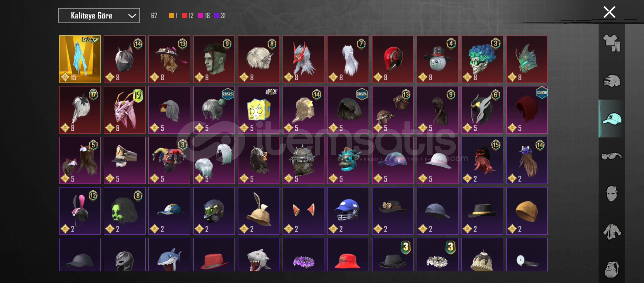Viewport: 644px width, 283px height.
Task: Select the yellow cube head mask item
Action: 259,110
